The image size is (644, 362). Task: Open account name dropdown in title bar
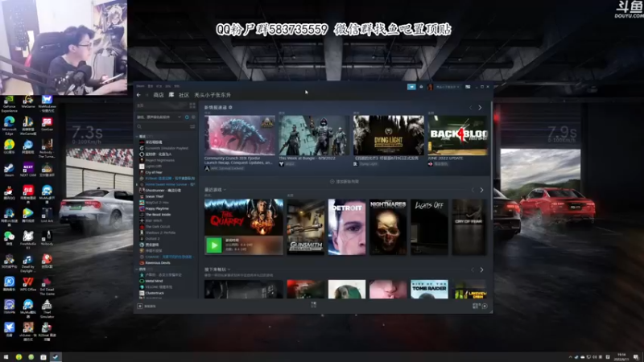(x=447, y=87)
